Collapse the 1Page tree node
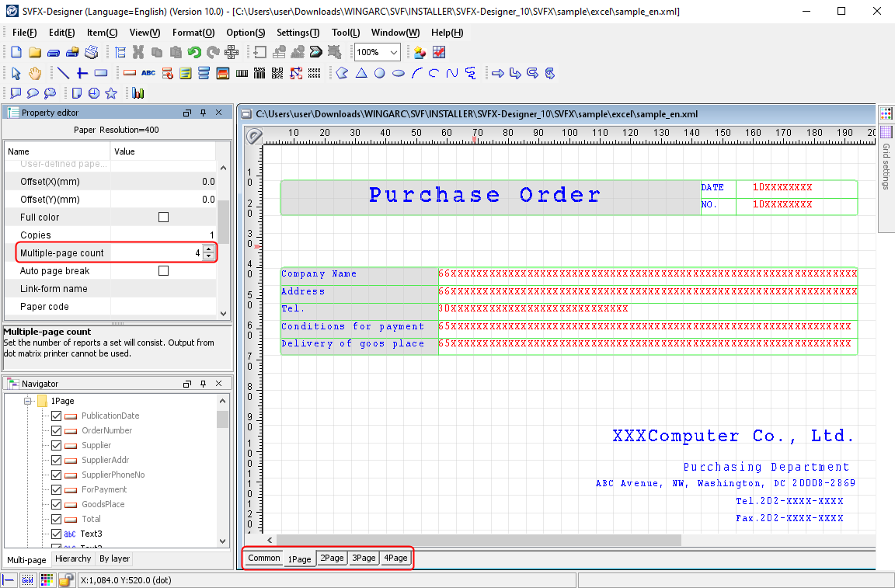Viewport: 895px width, 588px height. [x=27, y=401]
